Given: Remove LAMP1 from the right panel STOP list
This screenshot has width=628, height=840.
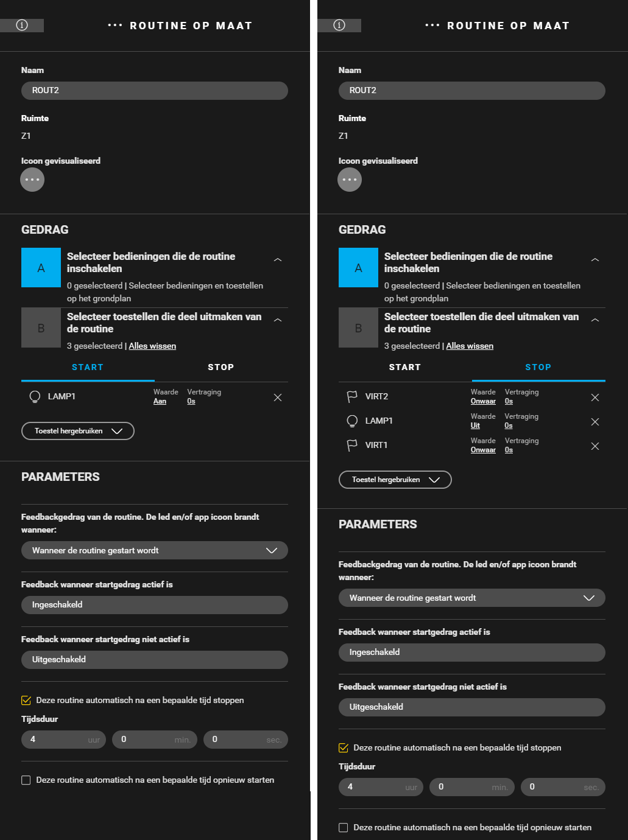Looking at the screenshot, I should (595, 422).
